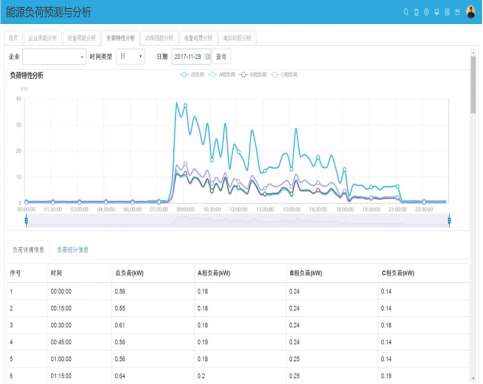The width and height of the screenshot is (483, 384).
Task: Open the mobile phone icon in header
Action: [x=416, y=12]
